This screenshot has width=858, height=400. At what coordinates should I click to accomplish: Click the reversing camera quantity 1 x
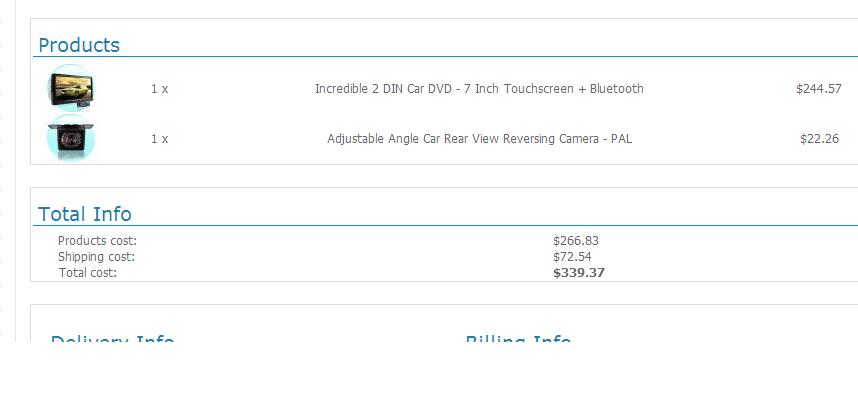click(160, 139)
